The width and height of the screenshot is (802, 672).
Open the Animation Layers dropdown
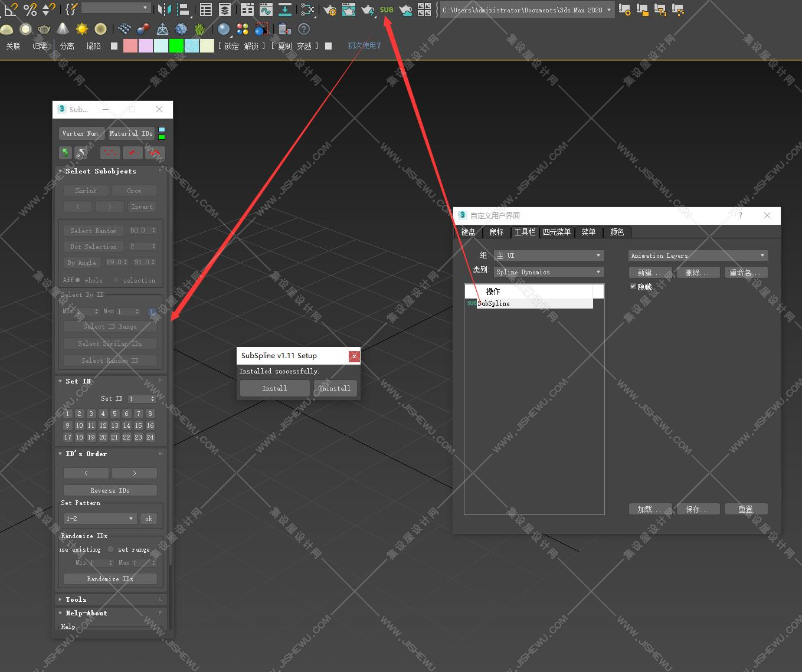point(698,255)
